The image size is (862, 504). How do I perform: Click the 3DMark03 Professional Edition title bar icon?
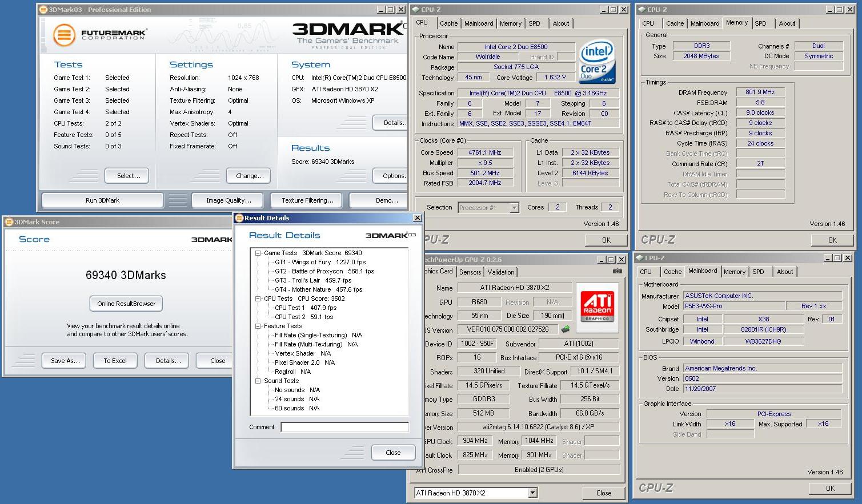pos(43,10)
